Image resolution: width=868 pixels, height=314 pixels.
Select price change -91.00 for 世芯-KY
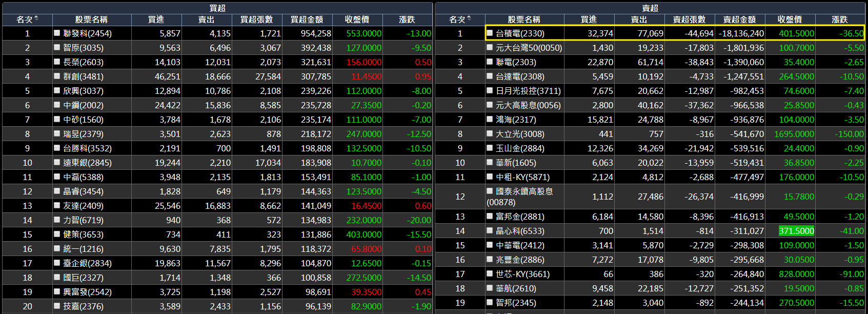click(852, 274)
